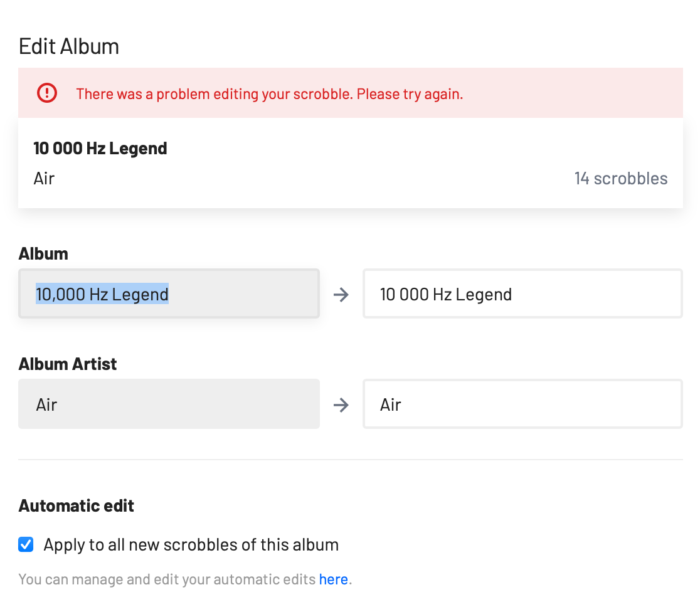The height and width of the screenshot is (612, 700).
Task: Click the "Automatic edit" section heading
Action: tap(77, 506)
